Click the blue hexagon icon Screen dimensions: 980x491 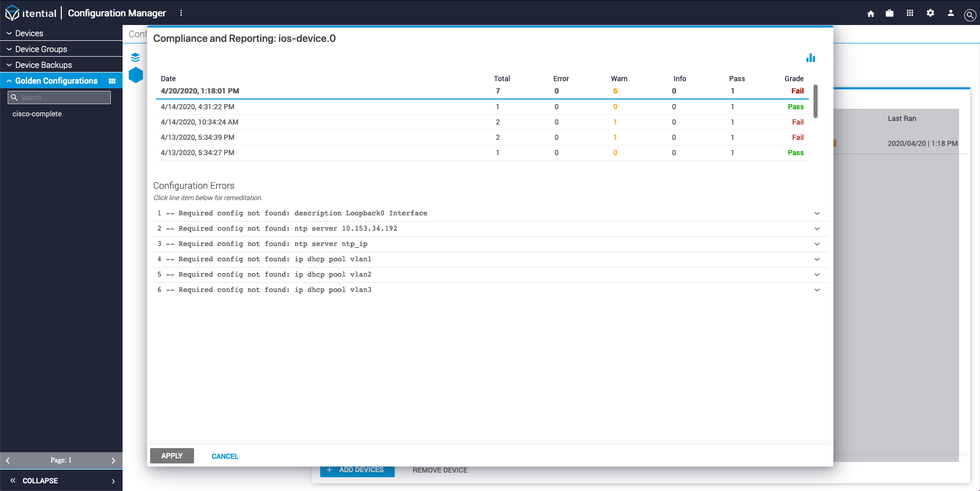click(136, 75)
